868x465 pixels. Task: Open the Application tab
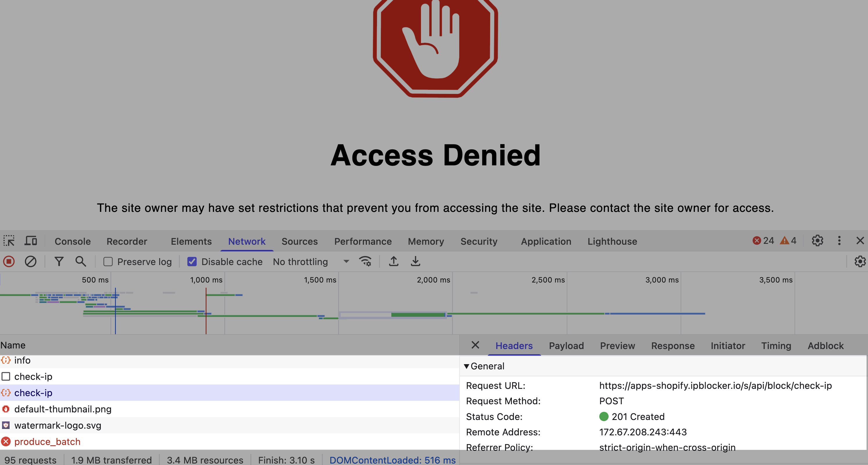[x=546, y=242]
